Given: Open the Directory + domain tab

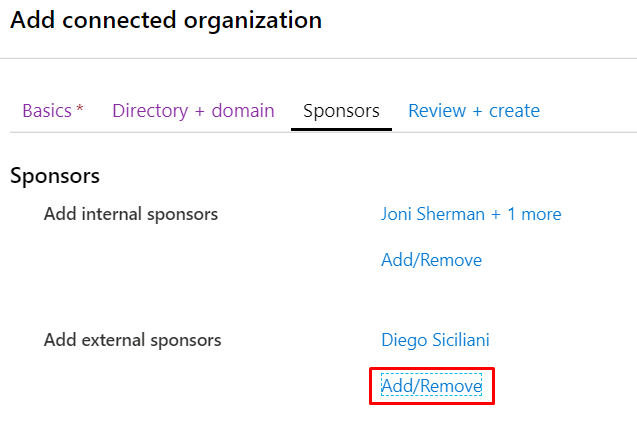Looking at the screenshot, I should (x=193, y=111).
